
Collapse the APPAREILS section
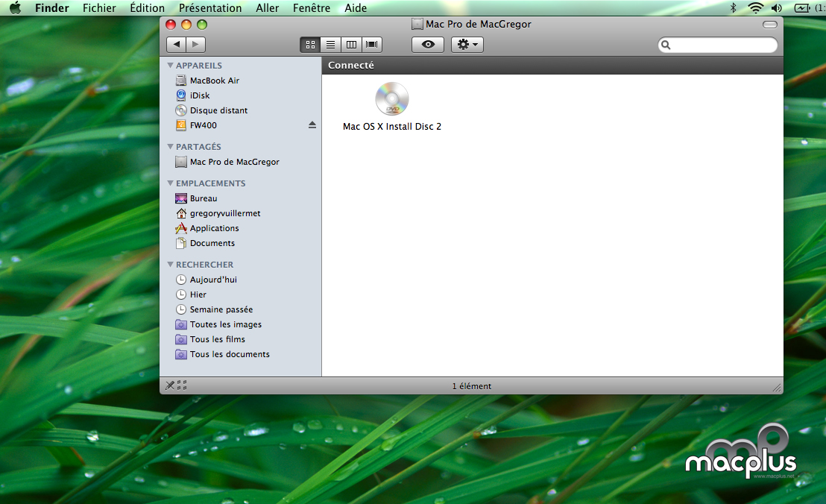(170, 66)
